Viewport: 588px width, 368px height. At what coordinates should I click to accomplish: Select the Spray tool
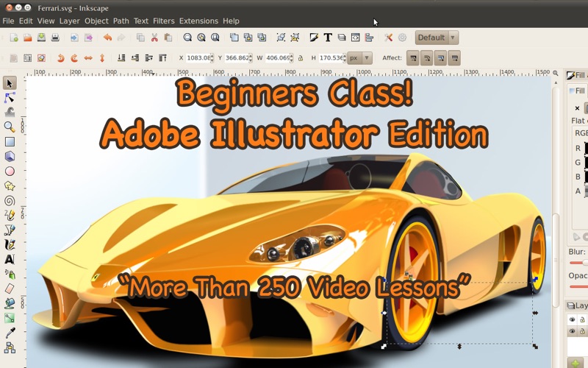tap(10, 274)
